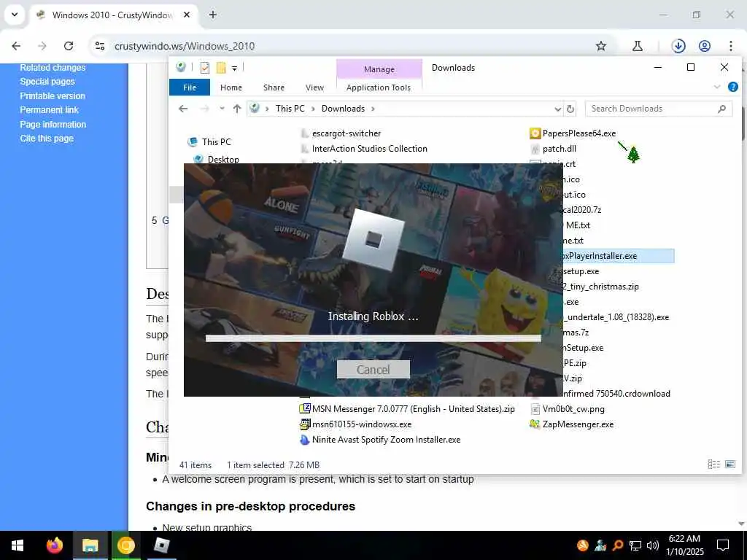Select msn610155-windowsx.exe file

[362, 424]
